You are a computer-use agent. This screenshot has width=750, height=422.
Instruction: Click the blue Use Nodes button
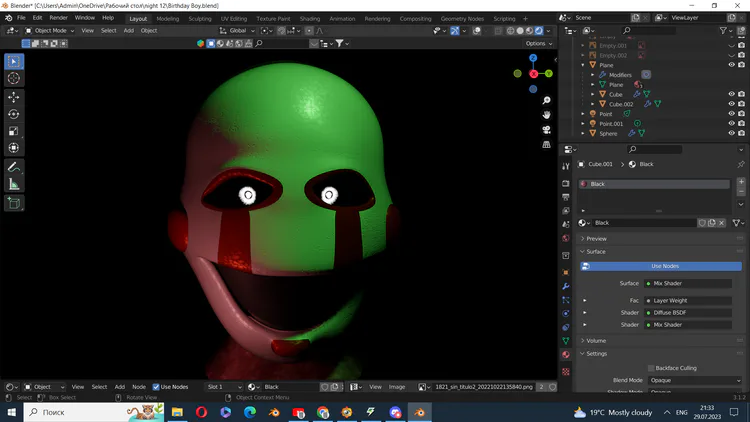point(661,266)
